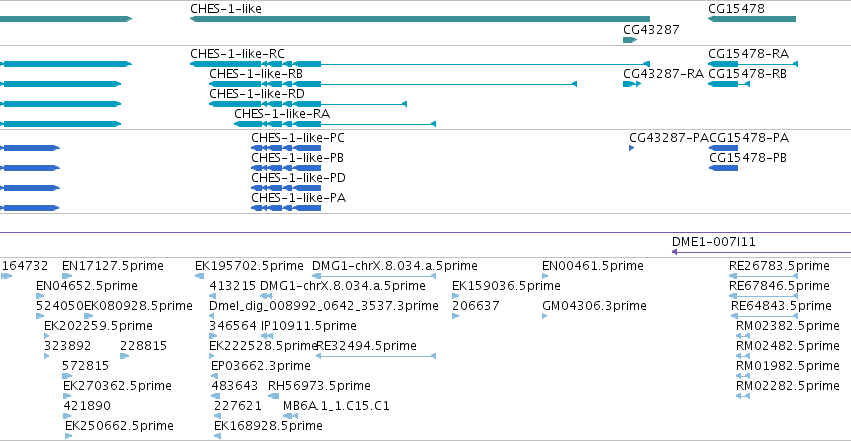Open the RE32494.5prime EST label
This screenshot has width=851, height=441.
point(366,346)
